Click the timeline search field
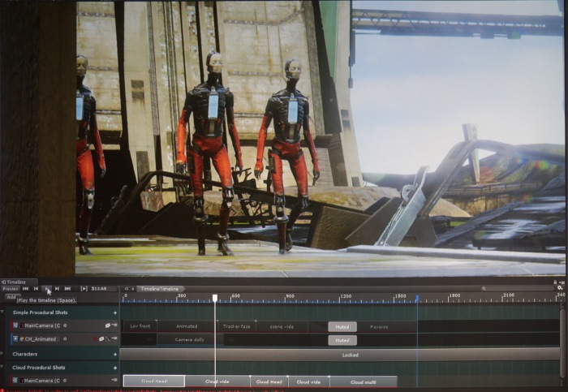This screenshot has height=392, width=568. coord(518,288)
